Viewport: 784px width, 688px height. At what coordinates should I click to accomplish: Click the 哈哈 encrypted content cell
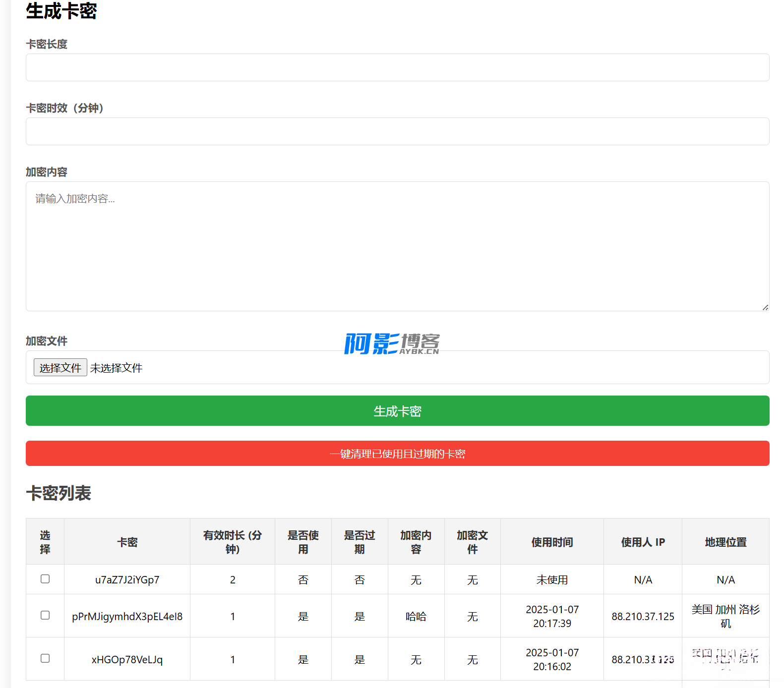[x=416, y=617]
